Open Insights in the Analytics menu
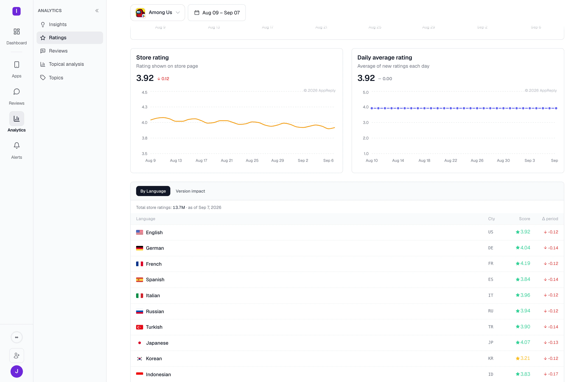 pos(70,25)
